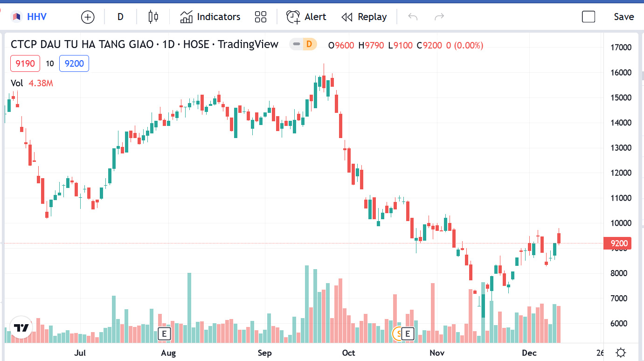Open the HHV symbol search

(x=29, y=17)
